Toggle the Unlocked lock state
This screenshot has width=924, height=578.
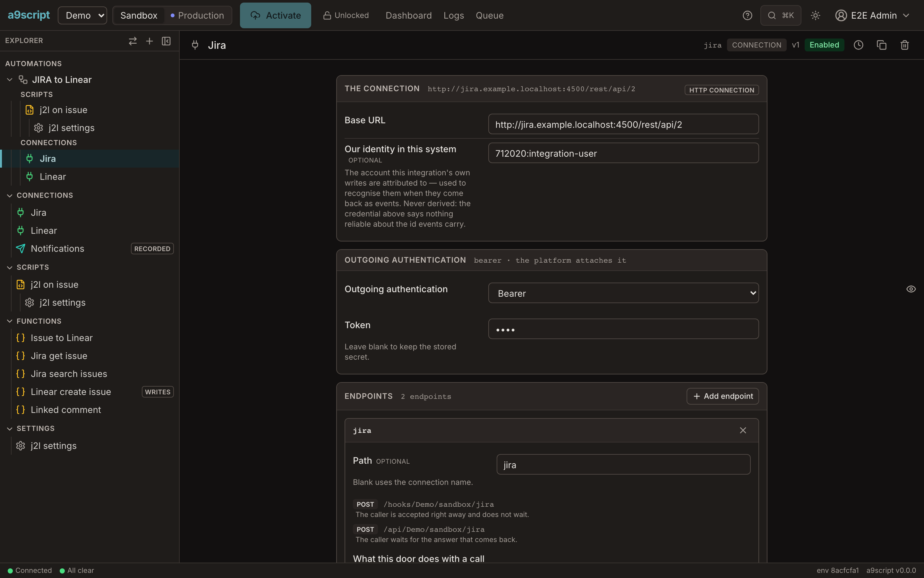pos(346,15)
